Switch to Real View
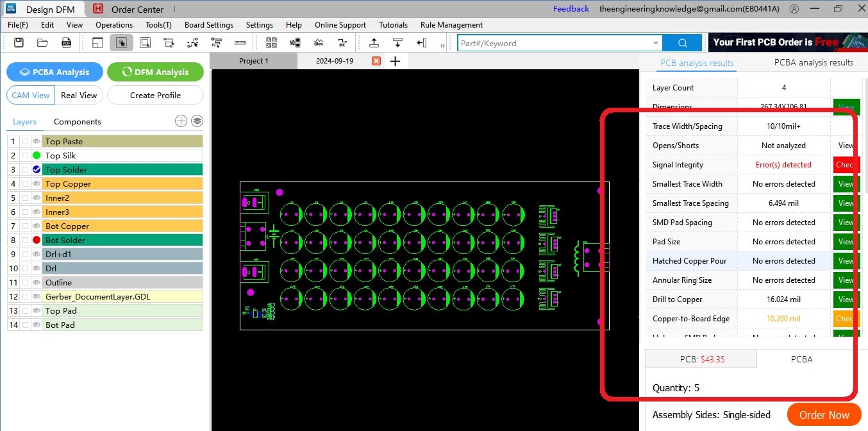The height and width of the screenshot is (431, 868). click(79, 95)
